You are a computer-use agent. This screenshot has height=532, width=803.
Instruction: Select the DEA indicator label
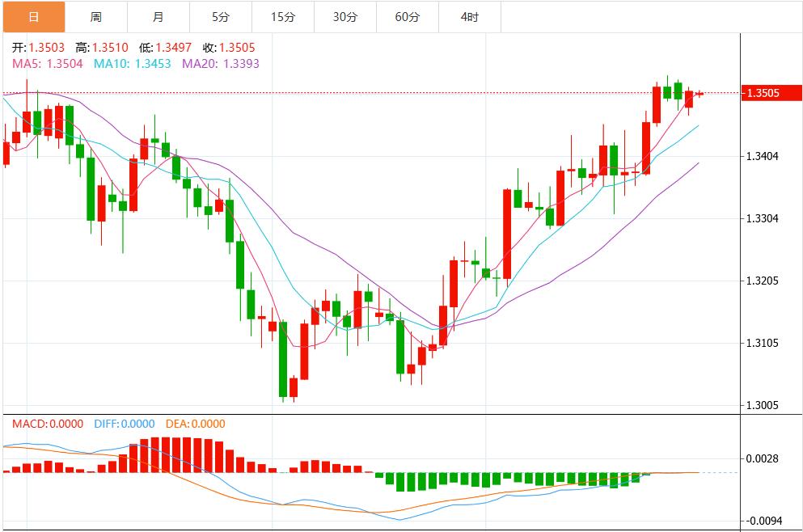click(x=195, y=424)
